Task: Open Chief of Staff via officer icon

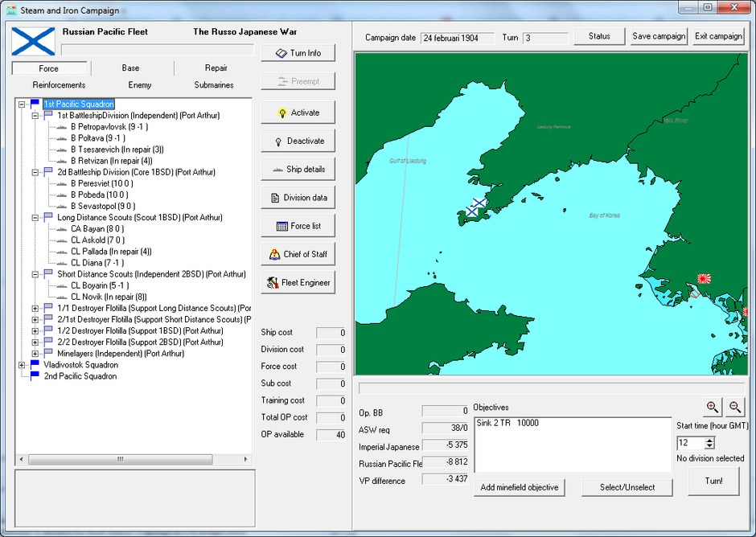Action: tap(273, 253)
